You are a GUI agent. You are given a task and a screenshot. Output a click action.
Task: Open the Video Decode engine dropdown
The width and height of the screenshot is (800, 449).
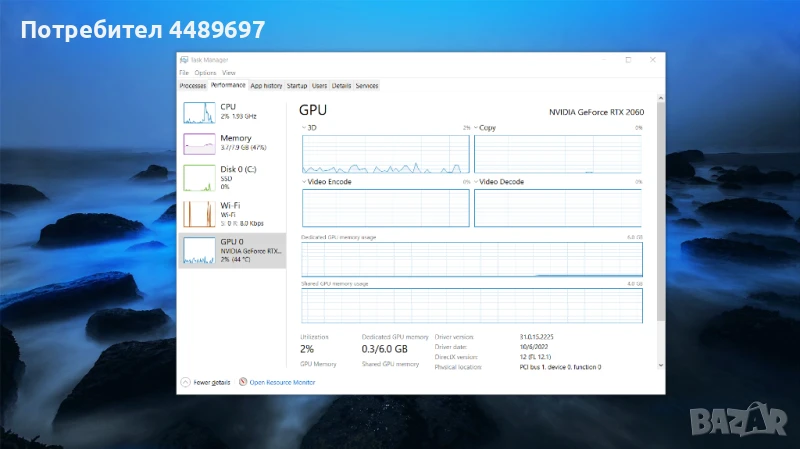point(476,182)
